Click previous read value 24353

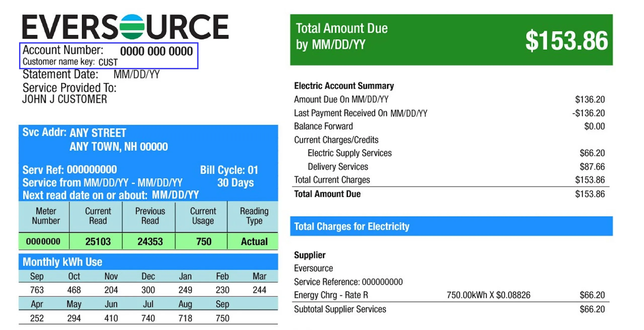[150, 242]
